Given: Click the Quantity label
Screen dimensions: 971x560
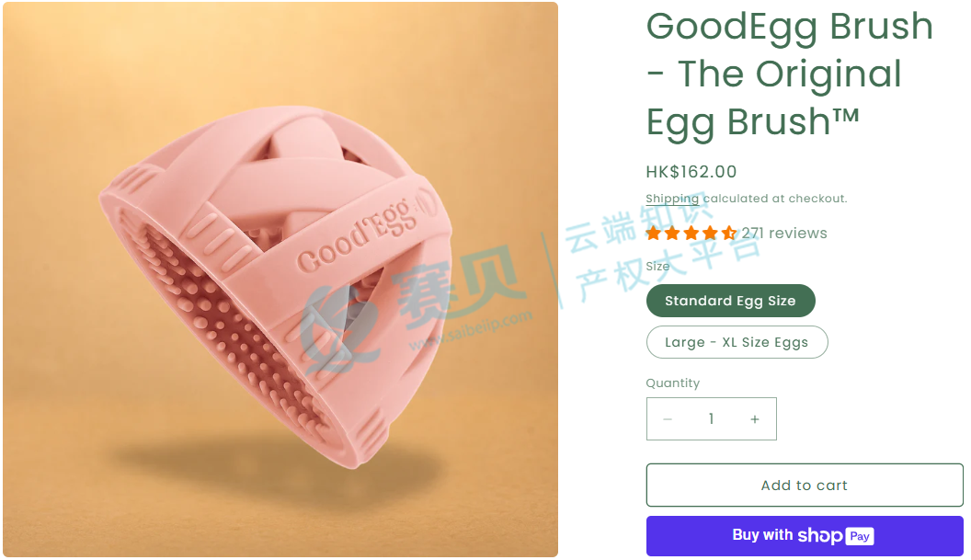Looking at the screenshot, I should [x=672, y=383].
